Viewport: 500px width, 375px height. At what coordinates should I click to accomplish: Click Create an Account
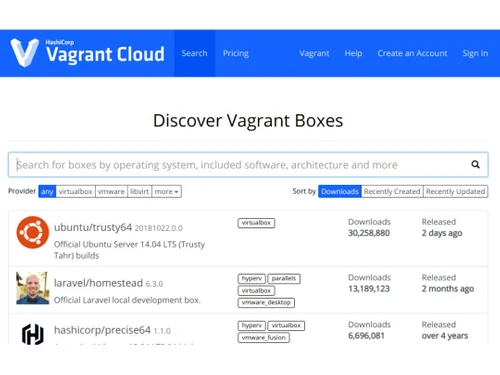412,53
